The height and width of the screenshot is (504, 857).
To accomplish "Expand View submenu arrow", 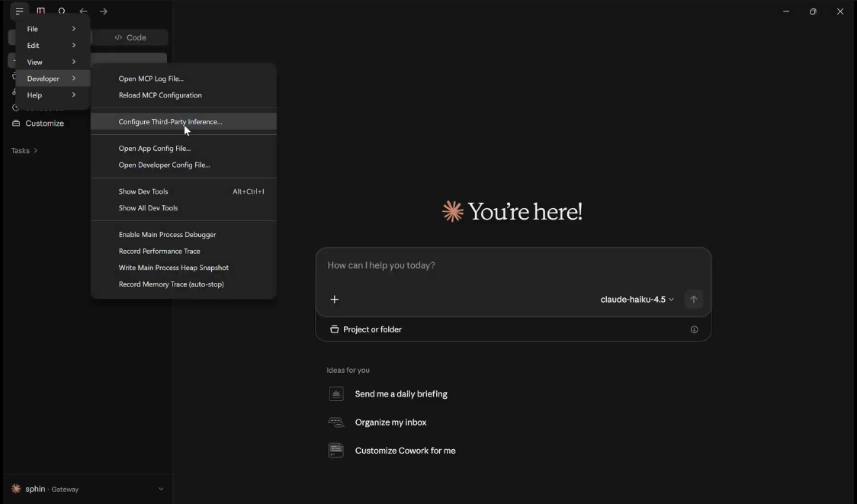I will click(x=74, y=61).
